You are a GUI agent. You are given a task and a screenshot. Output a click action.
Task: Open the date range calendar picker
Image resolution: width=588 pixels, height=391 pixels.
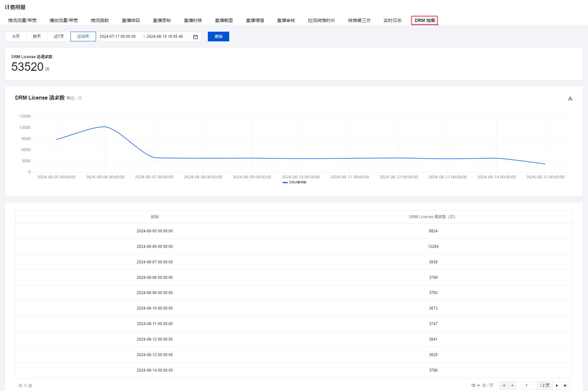[x=196, y=37]
